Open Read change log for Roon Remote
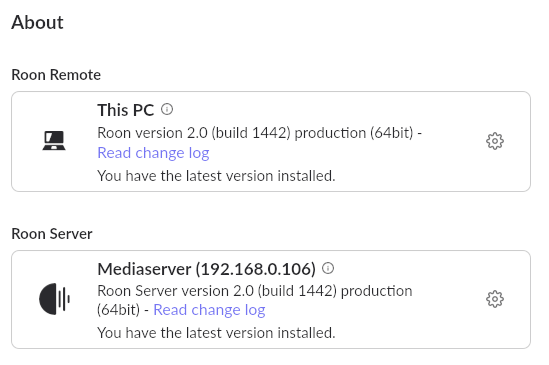549x365 pixels. (x=153, y=153)
